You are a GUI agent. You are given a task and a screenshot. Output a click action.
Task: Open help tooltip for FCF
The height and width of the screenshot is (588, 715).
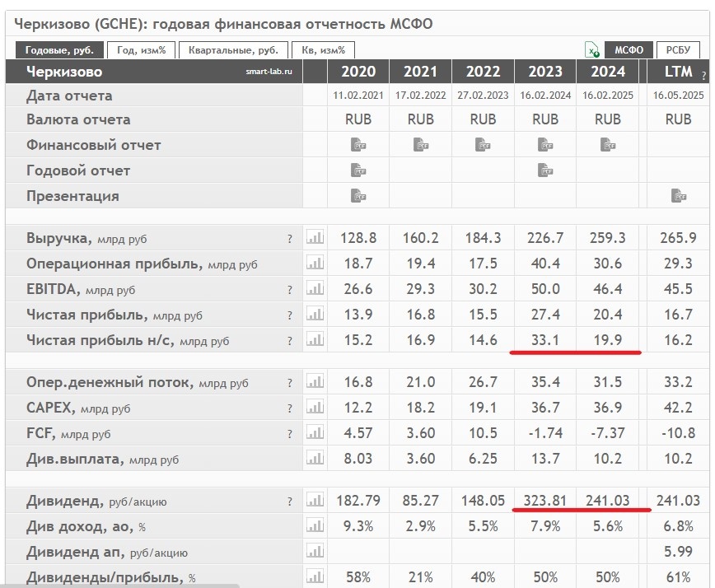(x=290, y=434)
